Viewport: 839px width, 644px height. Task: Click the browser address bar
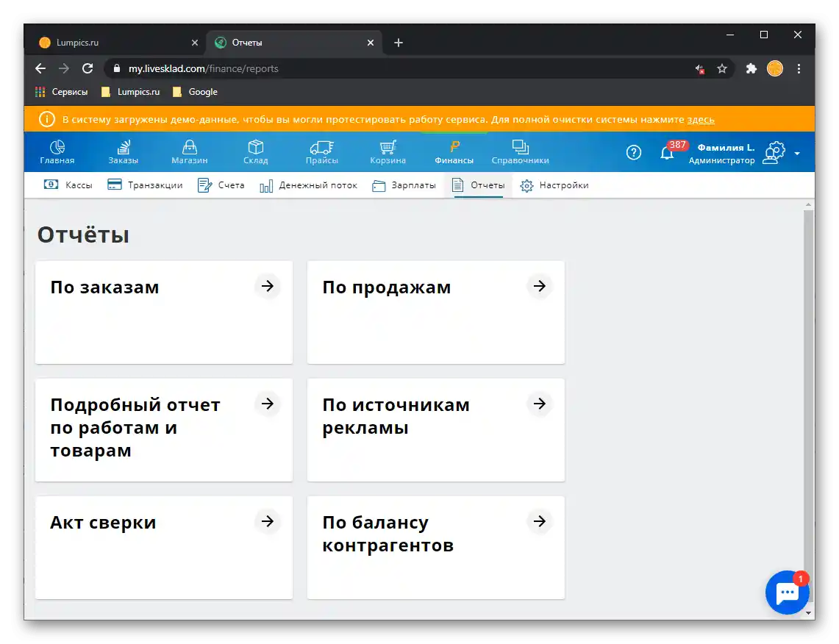point(294,68)
